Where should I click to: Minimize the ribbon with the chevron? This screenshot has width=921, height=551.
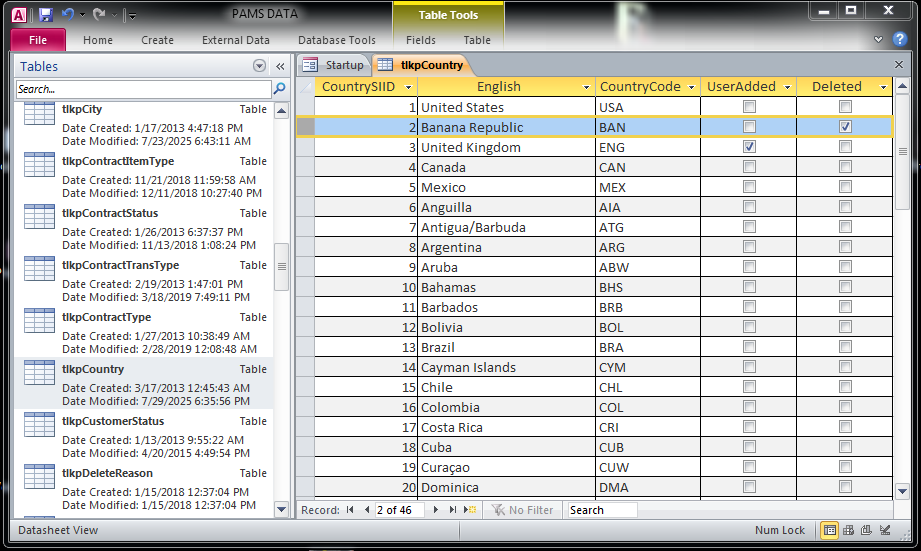(878, 39)
